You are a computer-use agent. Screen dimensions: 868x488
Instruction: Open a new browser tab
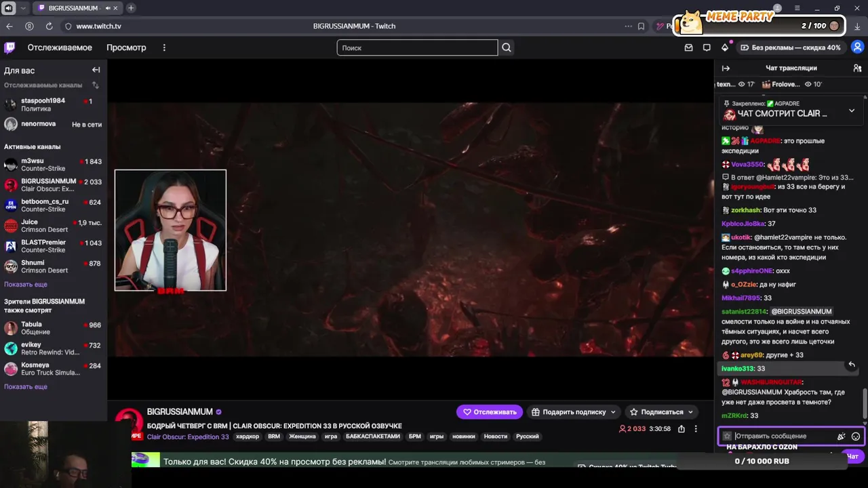tap(131, 8)
